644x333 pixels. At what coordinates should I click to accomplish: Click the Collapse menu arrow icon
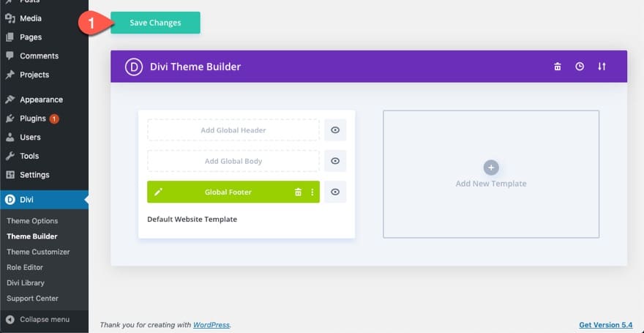pyautogui.click(x=10, y=319)
